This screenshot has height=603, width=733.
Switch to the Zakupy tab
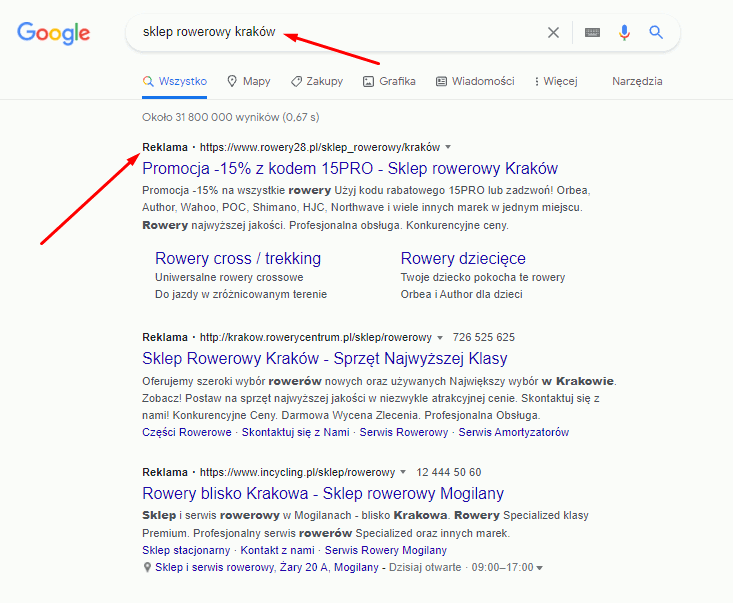click(317, 81)
